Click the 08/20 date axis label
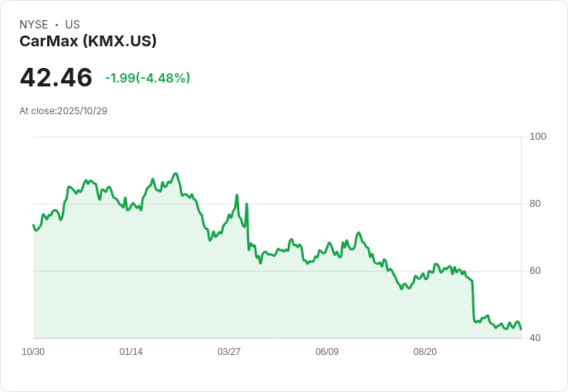Screen dimensions: 568x392 pos(425,352)
